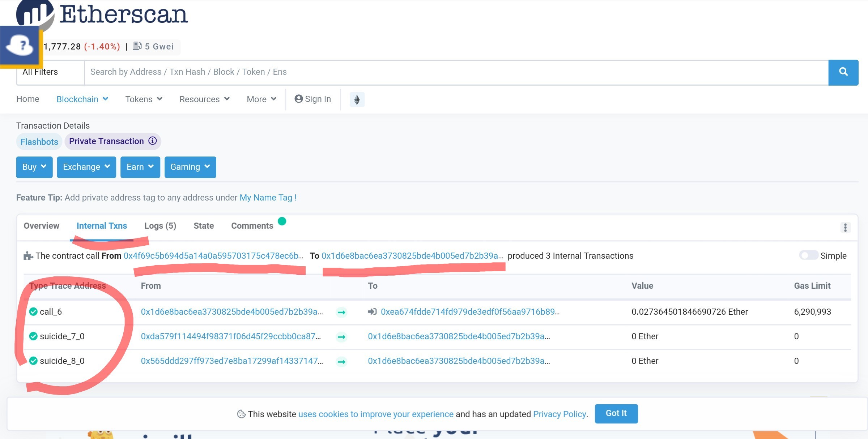Open the 0xea674fdde714 To address
Image resolution: width=868 pixels, height=439 pixels.
coord(470,311)
